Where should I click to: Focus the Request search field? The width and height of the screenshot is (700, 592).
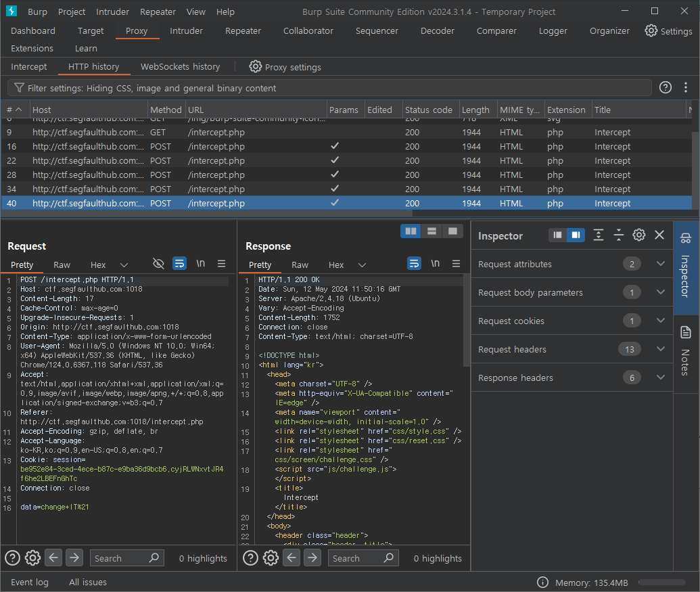click(126, 558)
